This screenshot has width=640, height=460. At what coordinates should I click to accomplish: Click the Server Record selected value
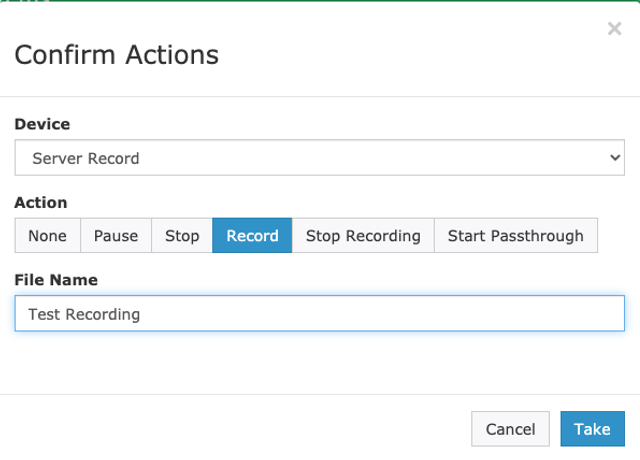tap(86, 158)
